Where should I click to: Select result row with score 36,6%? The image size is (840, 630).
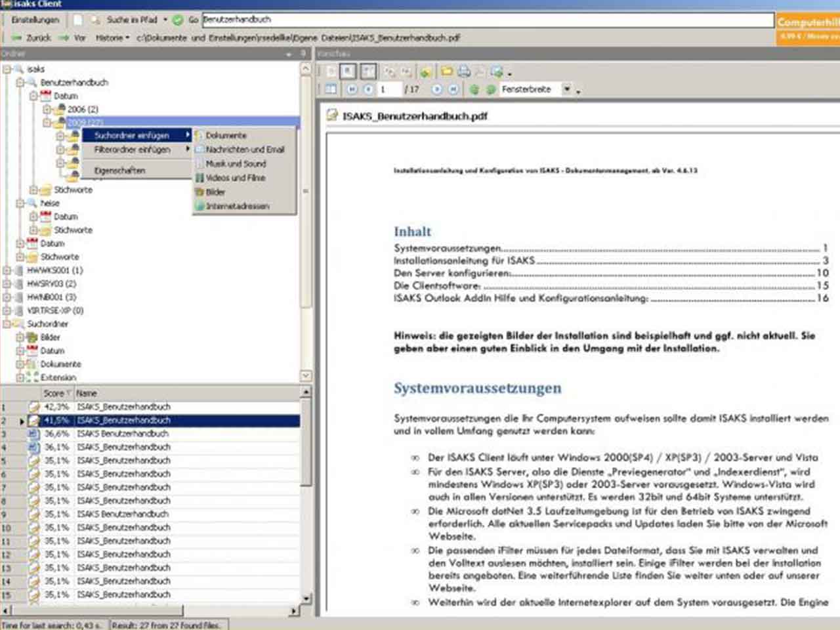point(150,434)
